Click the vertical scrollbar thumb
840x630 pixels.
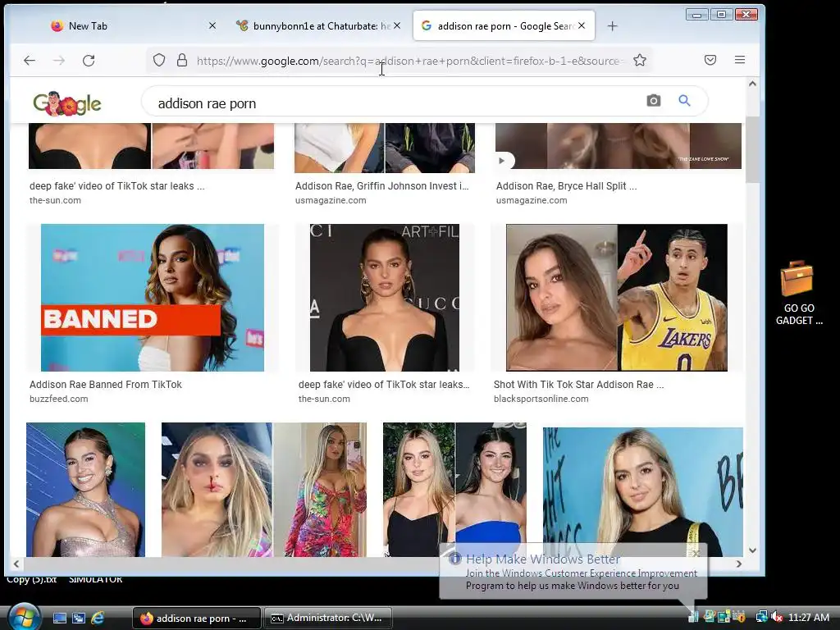tap(752, 149)
